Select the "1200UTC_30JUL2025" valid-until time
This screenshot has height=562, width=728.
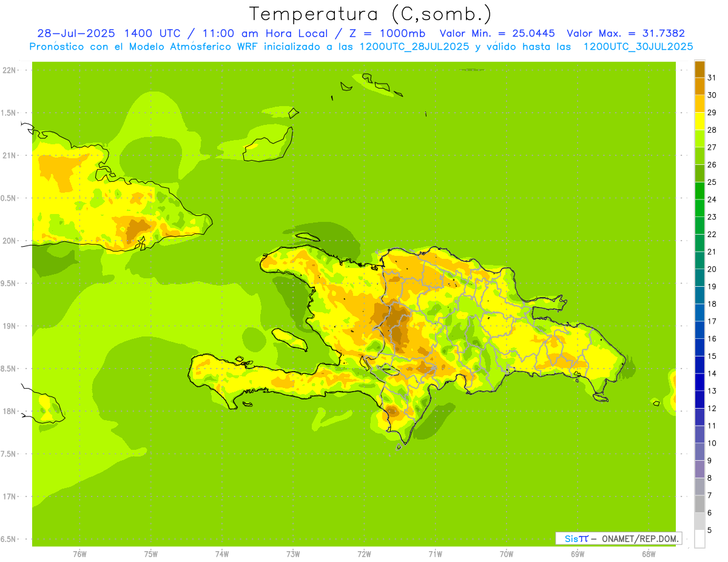[x=638, y=47]
